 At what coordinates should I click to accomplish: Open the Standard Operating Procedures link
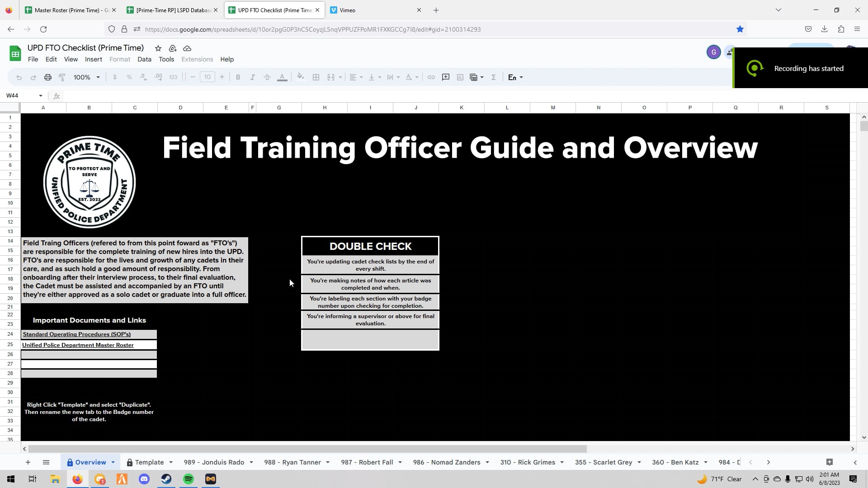tap(76, 334)
